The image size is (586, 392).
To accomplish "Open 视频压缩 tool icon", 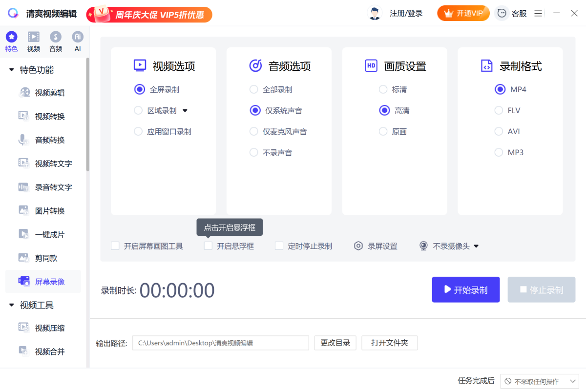I will click(23, 328).
